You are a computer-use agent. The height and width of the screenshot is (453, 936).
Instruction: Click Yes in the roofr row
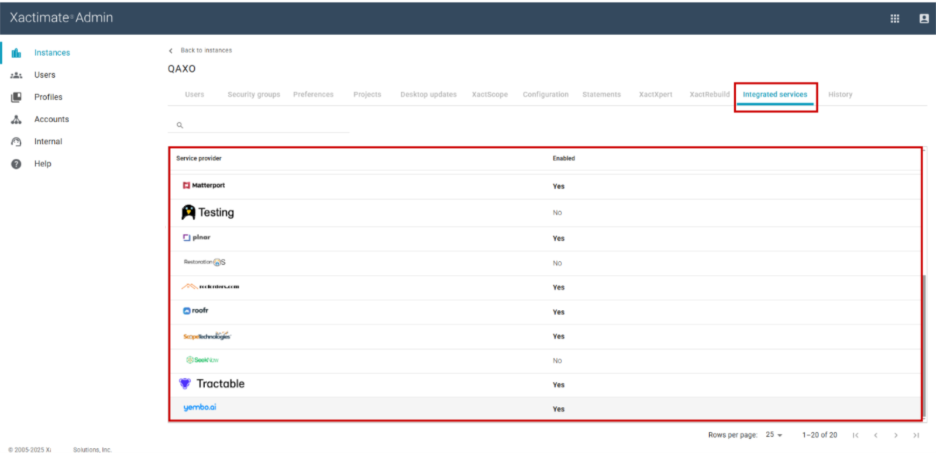(558, 312)
